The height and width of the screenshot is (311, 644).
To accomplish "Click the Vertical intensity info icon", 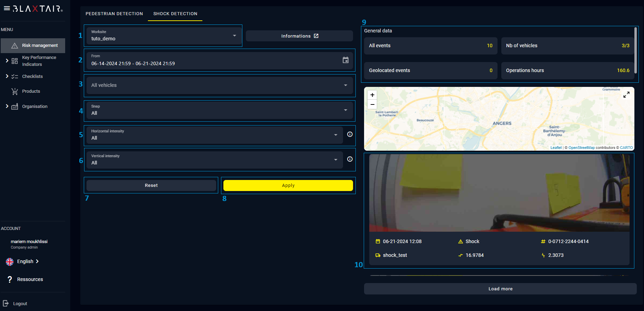I will pos(350,159).
